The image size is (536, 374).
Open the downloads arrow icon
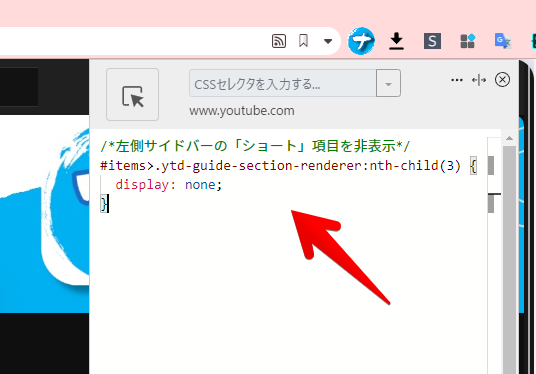coord(397,41)
